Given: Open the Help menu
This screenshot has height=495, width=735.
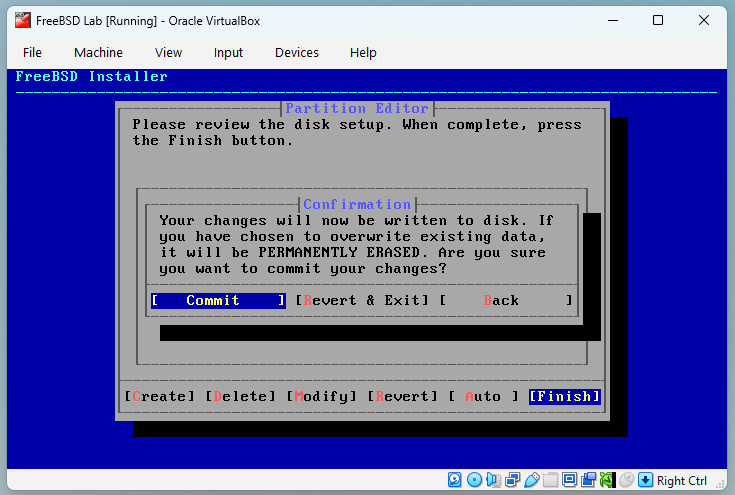Looking at the screenshot, I should (363, 52).
